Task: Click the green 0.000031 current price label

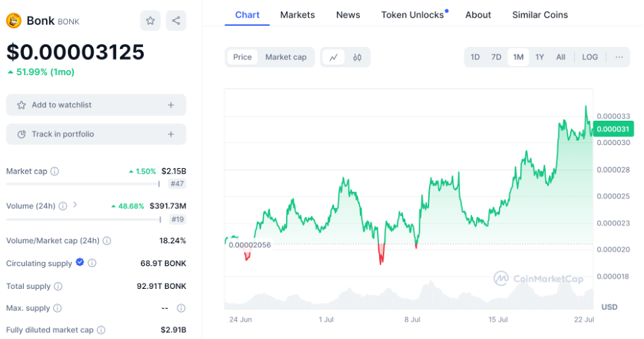Action: (613, 129)
